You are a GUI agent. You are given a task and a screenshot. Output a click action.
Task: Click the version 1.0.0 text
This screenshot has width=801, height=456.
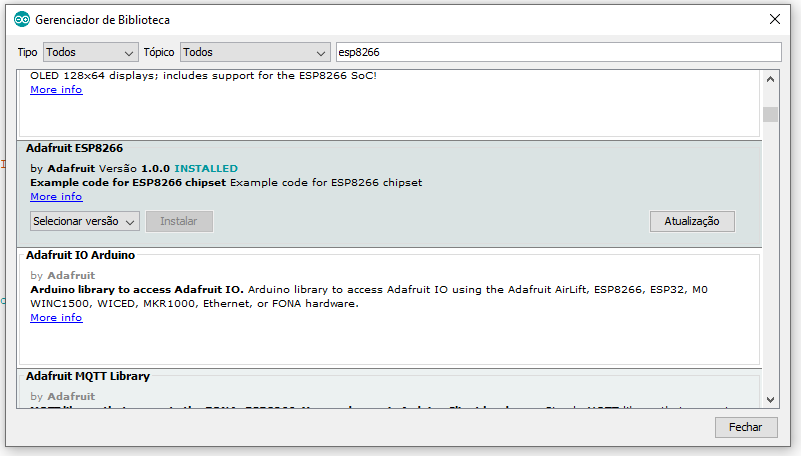coord(155,169)
